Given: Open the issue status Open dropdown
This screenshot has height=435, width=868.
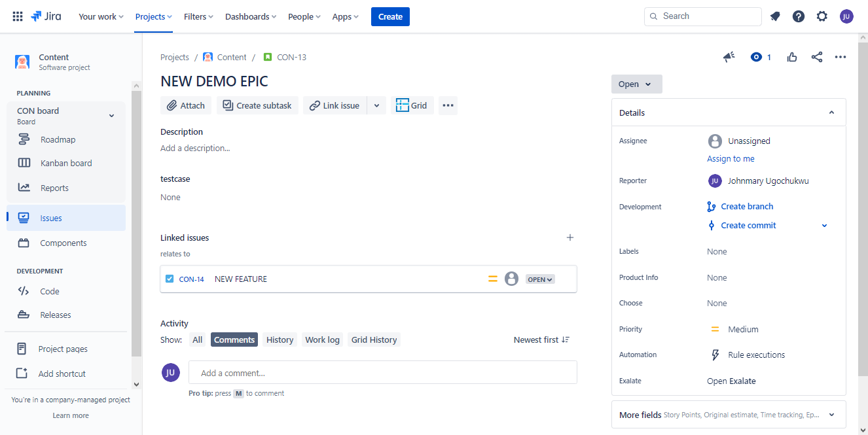Looking at the screenshot, I should 636,84.
